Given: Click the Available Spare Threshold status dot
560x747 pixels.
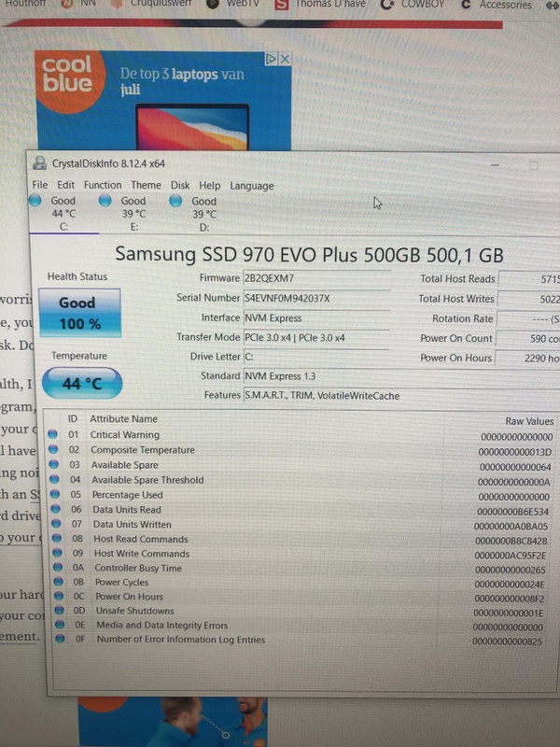Looking at the screenshot, I should [x=54, y=479].
